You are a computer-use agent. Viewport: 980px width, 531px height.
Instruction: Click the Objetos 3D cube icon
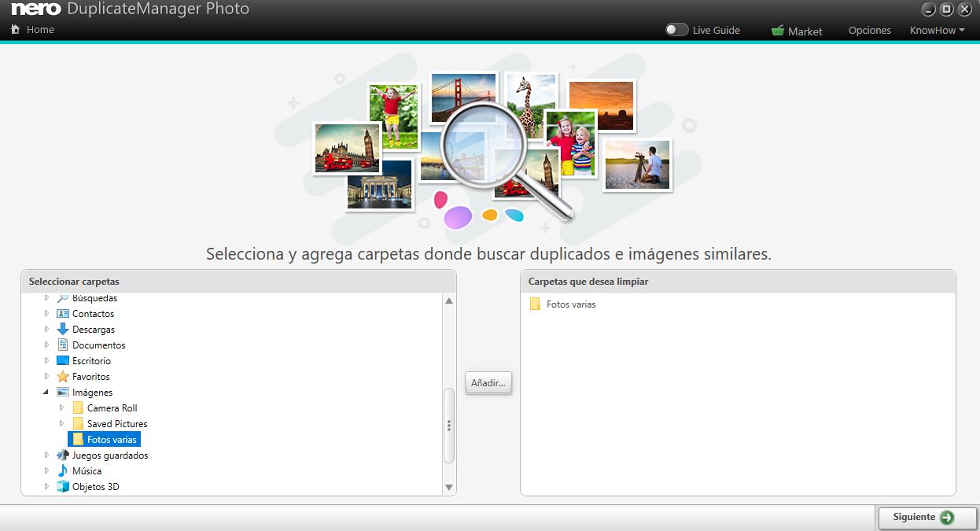coord(63,487)
